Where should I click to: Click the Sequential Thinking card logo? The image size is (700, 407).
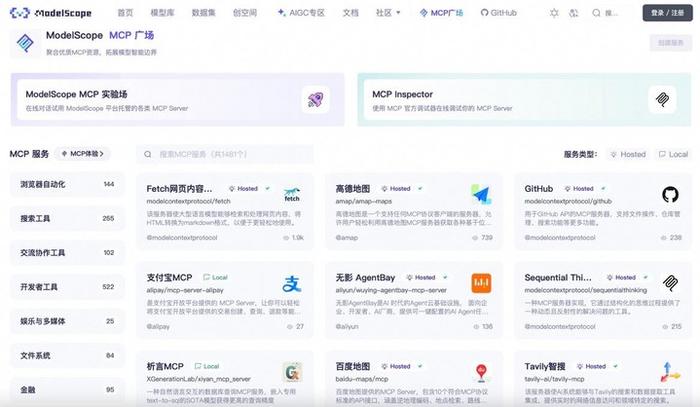[670, 283]
